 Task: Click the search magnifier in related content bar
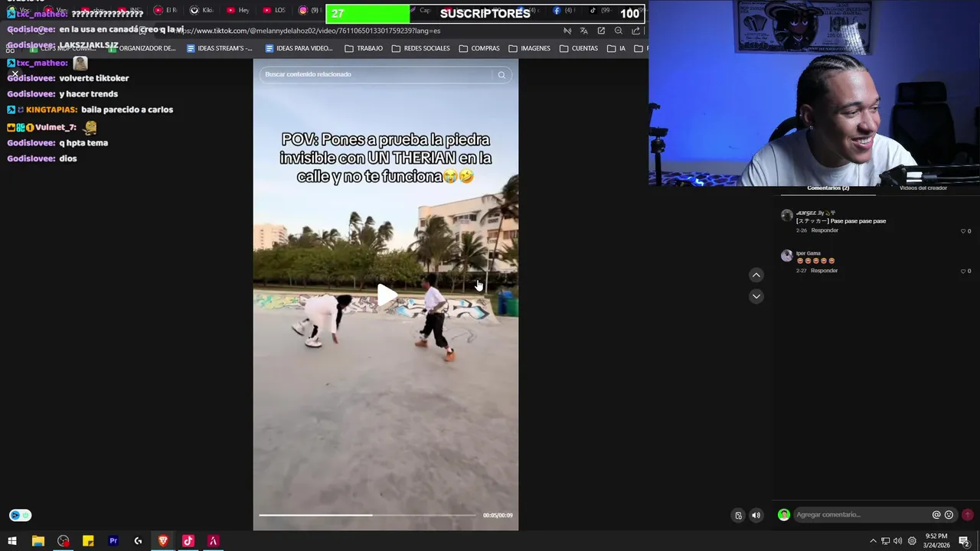[x=501, y=75]
